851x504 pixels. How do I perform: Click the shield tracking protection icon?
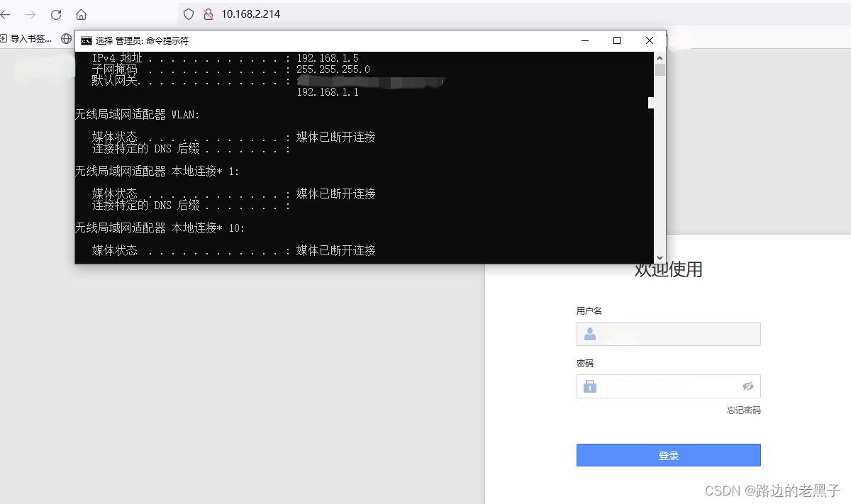pos(189,14)
